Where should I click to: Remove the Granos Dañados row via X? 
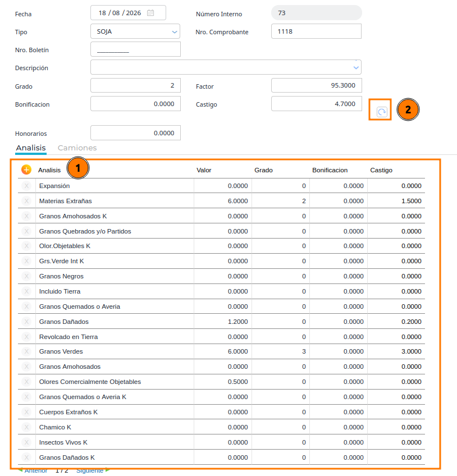pyautogui.click(x=26, y=322)
